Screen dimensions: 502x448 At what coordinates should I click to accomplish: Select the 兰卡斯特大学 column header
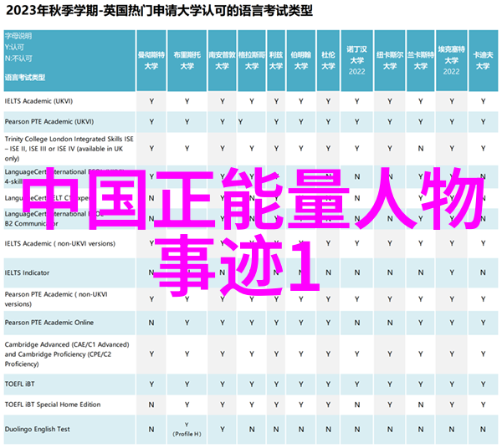(420, 61)
